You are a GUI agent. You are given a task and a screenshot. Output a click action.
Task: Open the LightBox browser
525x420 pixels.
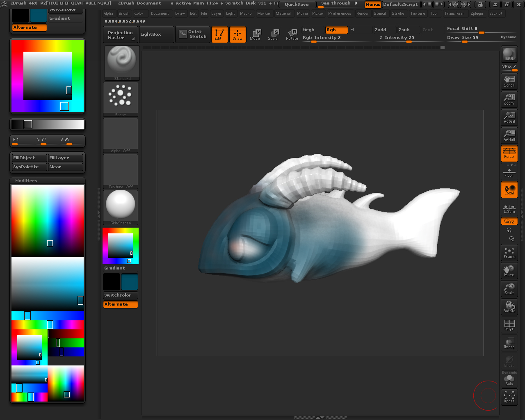(156, 35)
